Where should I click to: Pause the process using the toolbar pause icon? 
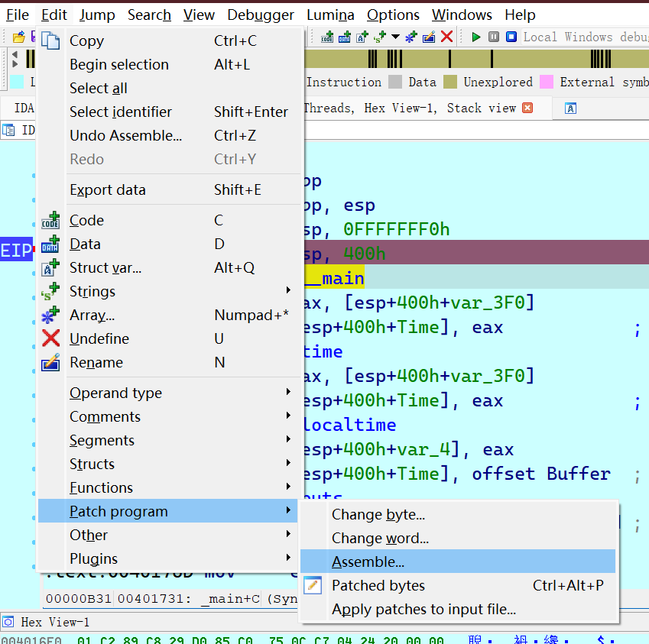(494, 37)
